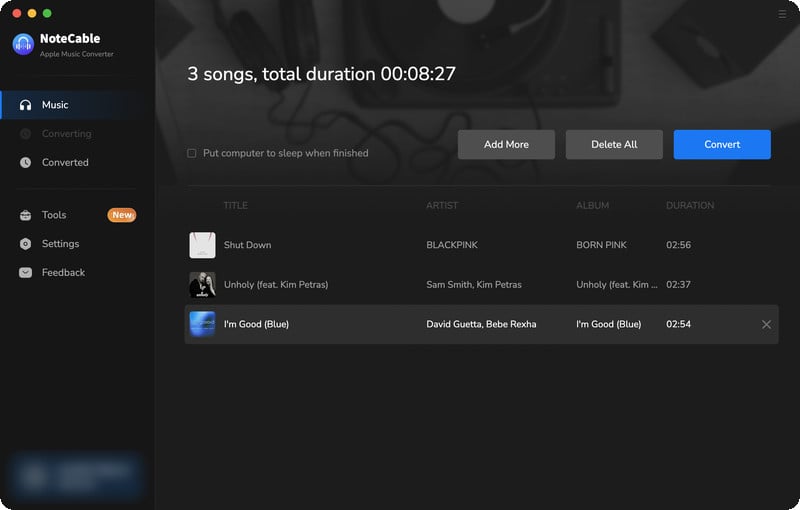Open the Converting section
Screen dimensions: 800x510
tap(78, 134)
